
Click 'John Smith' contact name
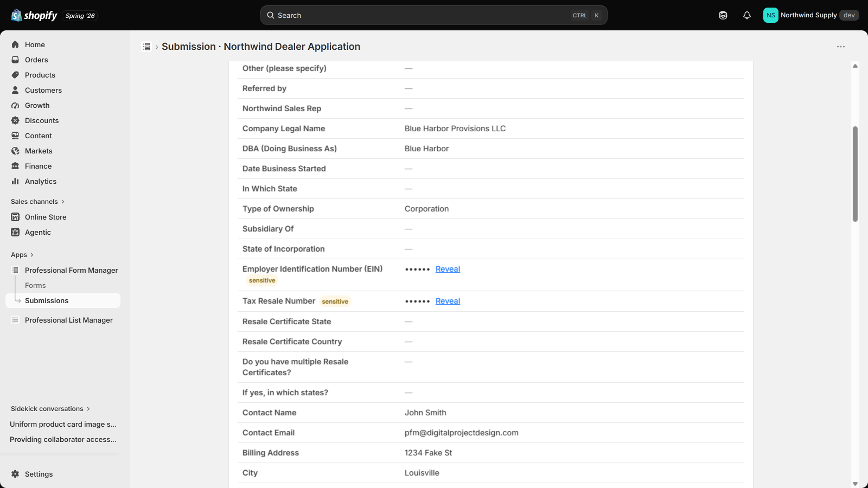[425, 413]
